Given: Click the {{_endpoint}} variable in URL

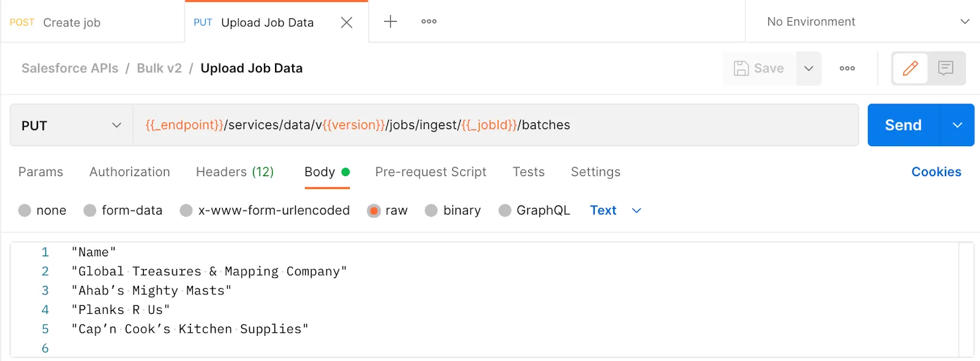Looking at the screenshot, I should coord(184,125).
